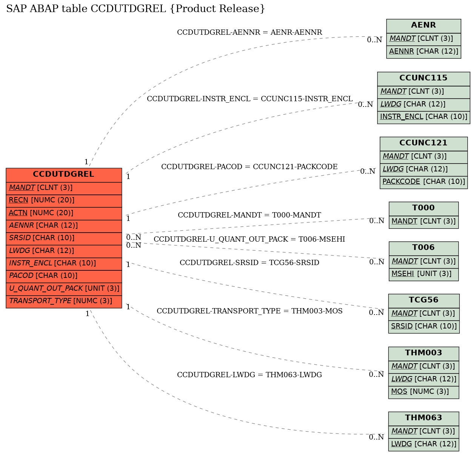
Task: Select MANDT [CLNT (3)] in T000
Action: [x=424, y=222]
